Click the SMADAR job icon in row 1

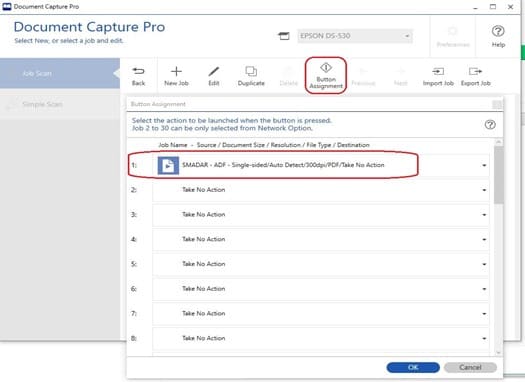pyautogui.click(x=168, y=165)
